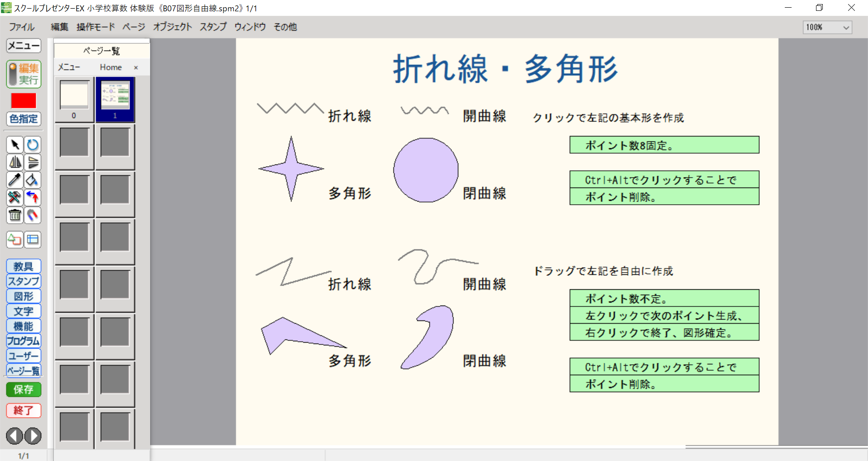The width and height of the screenshot is (868, 461).
Task: Toggle the 編集/実行 mode switch
Action: [x=24, y=74]
